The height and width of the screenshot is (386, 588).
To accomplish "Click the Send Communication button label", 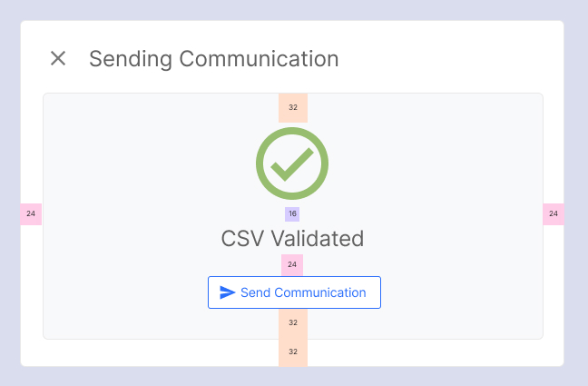I will (x=303, y=292).
